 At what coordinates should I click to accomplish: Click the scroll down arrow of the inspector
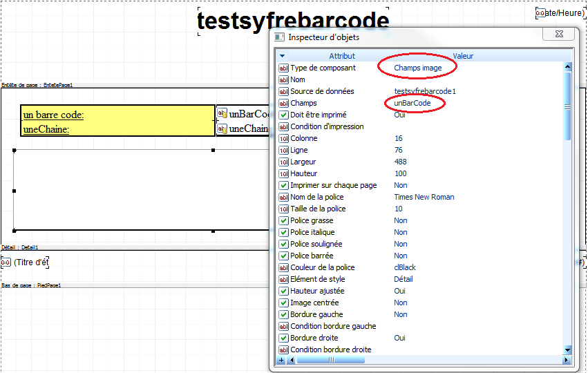point(567,350)
